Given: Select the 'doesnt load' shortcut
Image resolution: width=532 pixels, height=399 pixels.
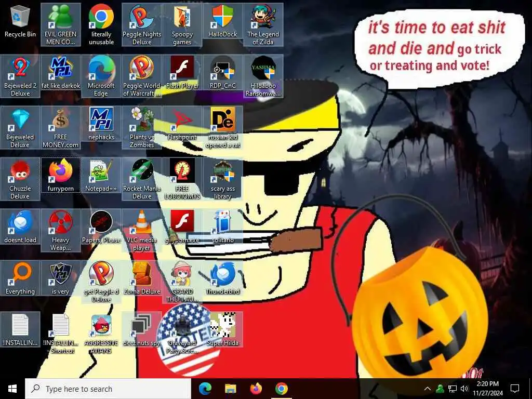Looking at the screenshot, I should pyautogui.click(x=20, y=227).
